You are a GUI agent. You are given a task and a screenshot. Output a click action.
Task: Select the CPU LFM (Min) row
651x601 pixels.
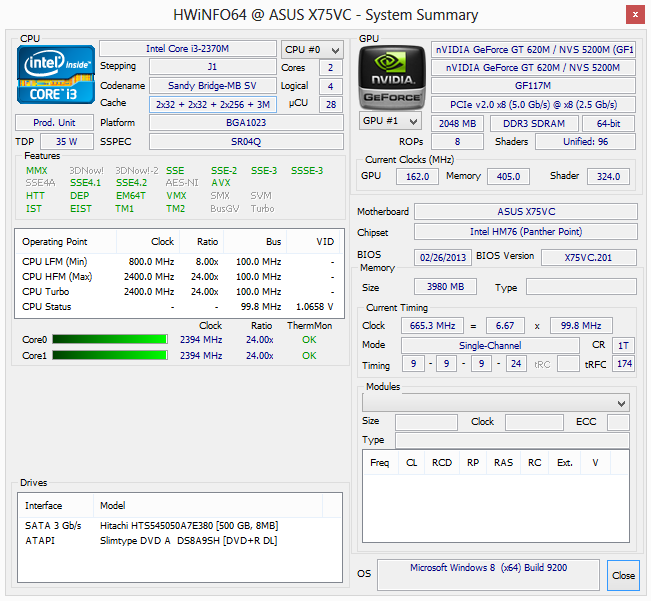[179, 261]
